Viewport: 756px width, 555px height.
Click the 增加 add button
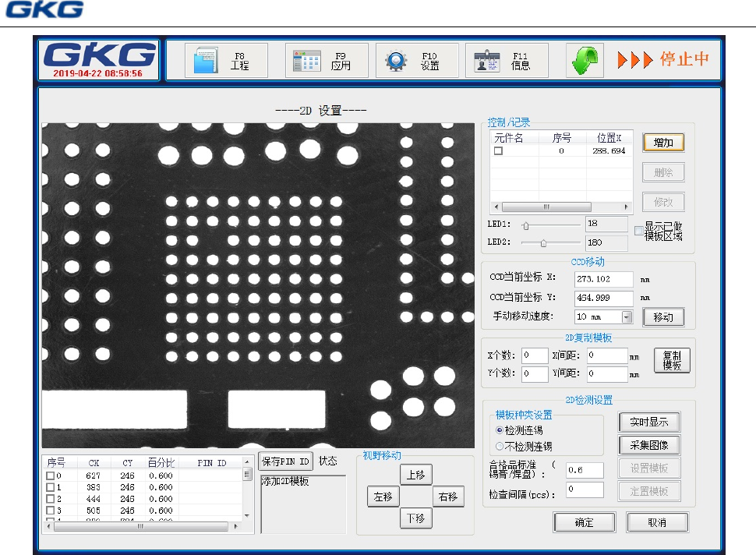coord(663,143)
